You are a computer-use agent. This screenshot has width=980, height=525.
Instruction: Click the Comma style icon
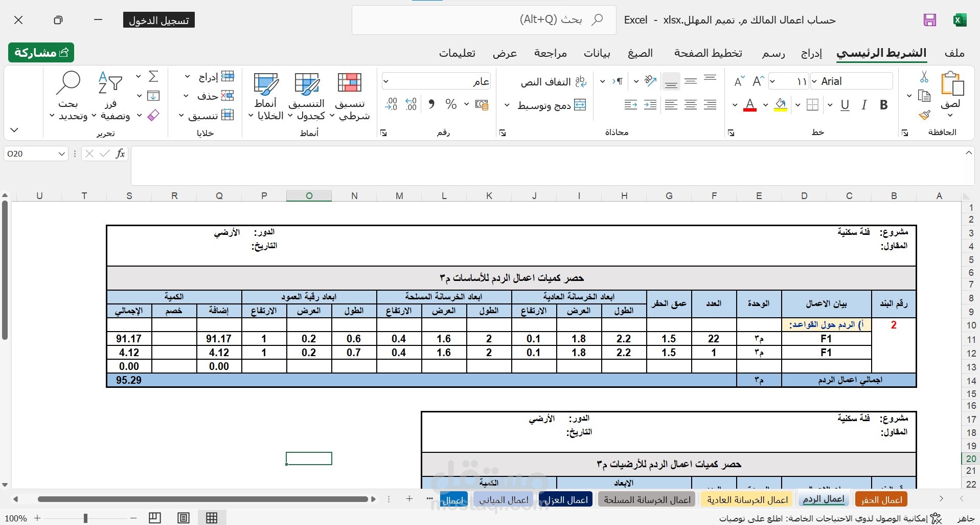pos(431,105)
